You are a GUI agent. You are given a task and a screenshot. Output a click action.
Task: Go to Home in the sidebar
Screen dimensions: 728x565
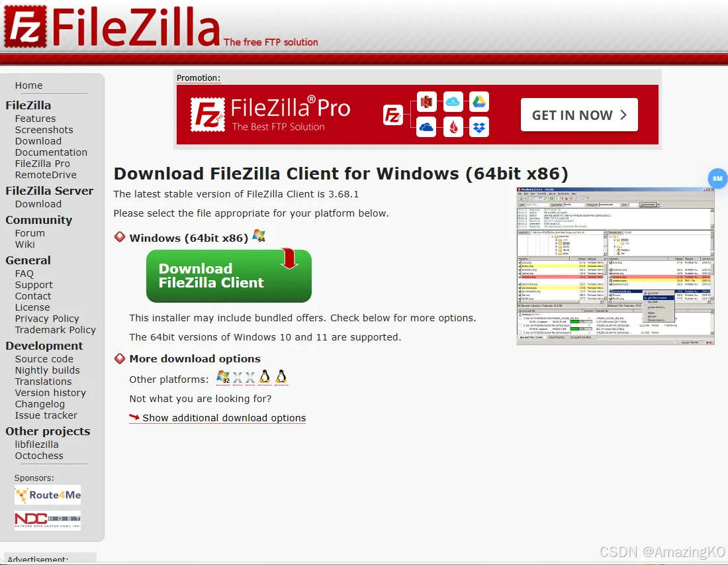[x=28, y=85]
